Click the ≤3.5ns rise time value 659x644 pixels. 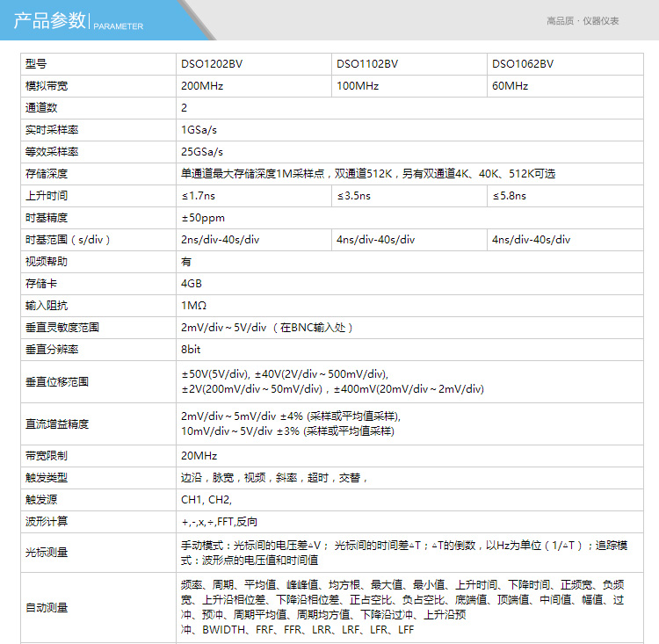(354, 196)
